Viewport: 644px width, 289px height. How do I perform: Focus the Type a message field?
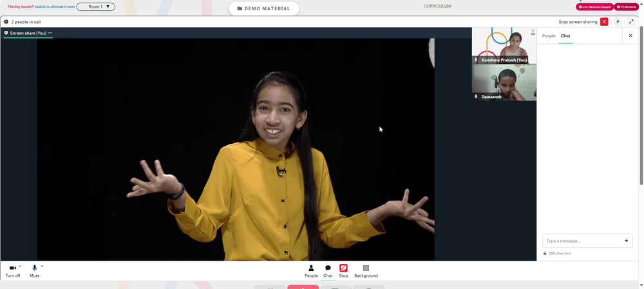pyautogui.click(x=583, y=241)
